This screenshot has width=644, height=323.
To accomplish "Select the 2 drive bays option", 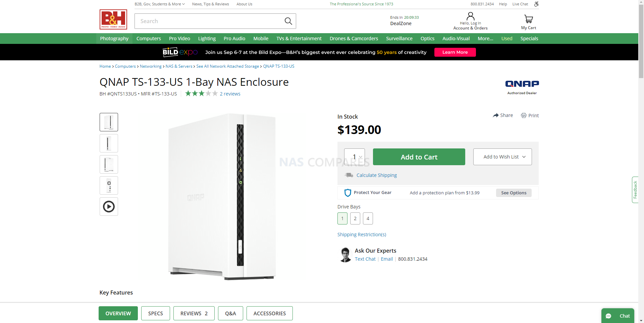I will 355,218.
